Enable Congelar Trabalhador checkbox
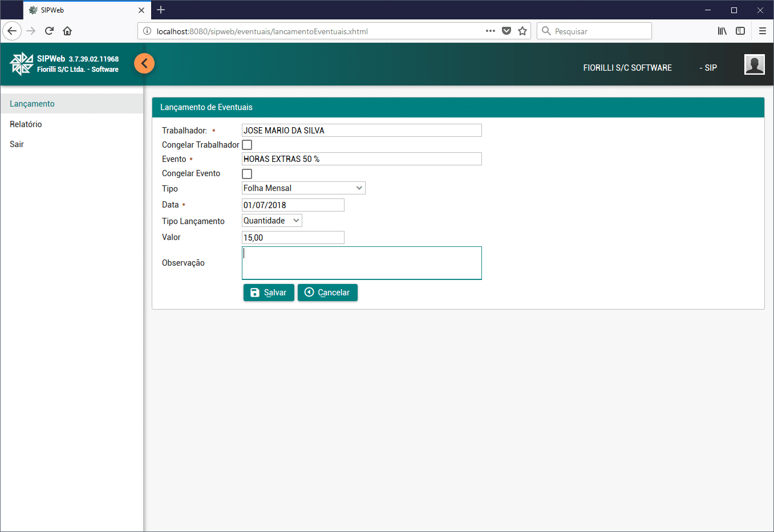Viewport: 774px width, 532px height. pyautogui.click(x=247, y=145)
